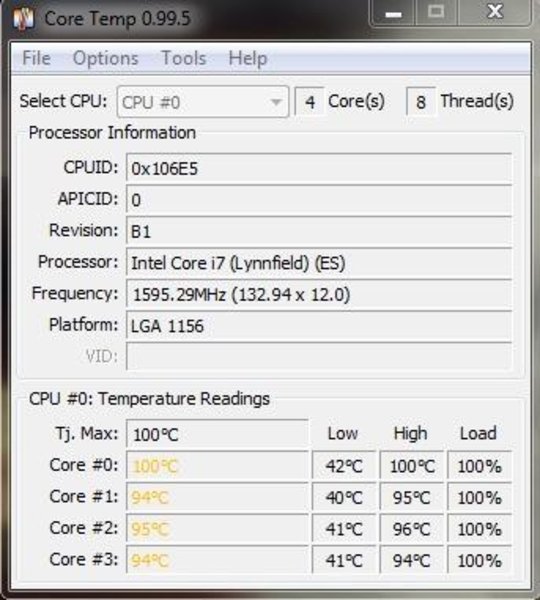This screenshot has width=540, height=600.
Task: Click the Tj. Max field showing 100°C
Action: (217, 434)
